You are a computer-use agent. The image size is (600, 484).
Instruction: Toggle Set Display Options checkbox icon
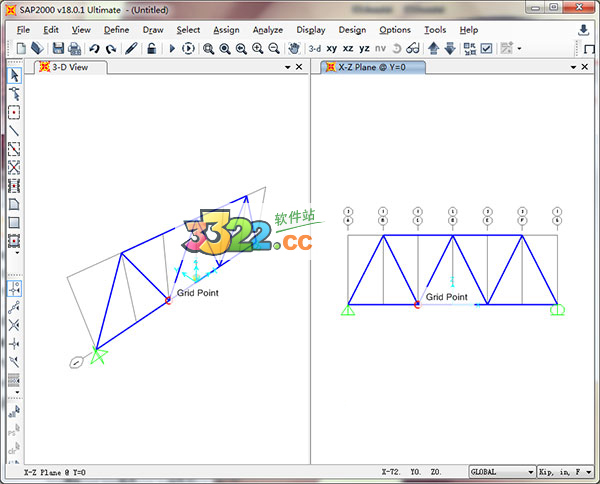487,48
